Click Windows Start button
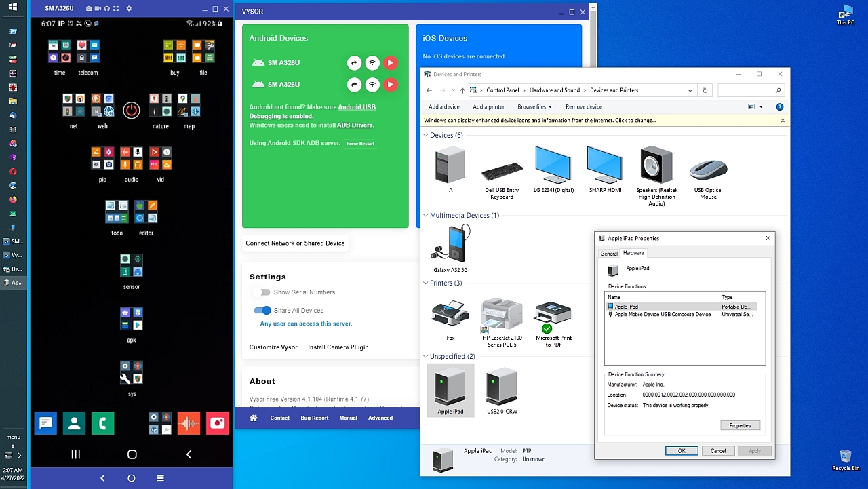This screenshot has width=868, height=489. 13,7
